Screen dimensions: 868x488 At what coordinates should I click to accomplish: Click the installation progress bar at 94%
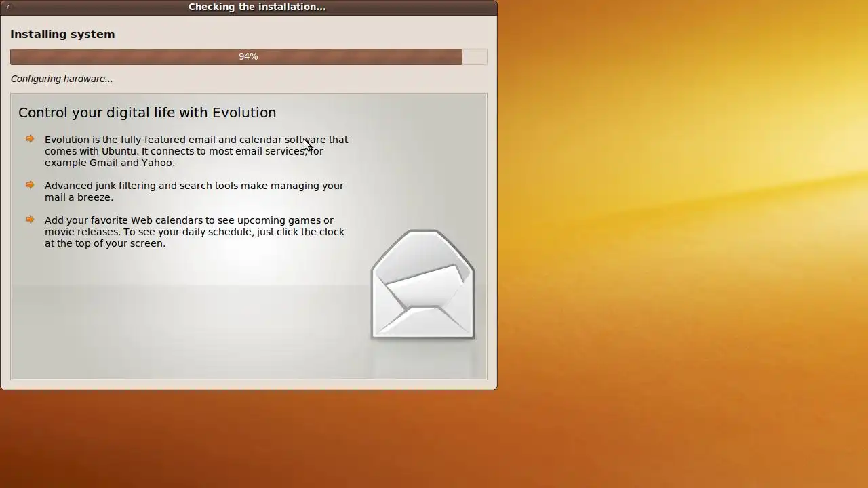tap(248, 56)
